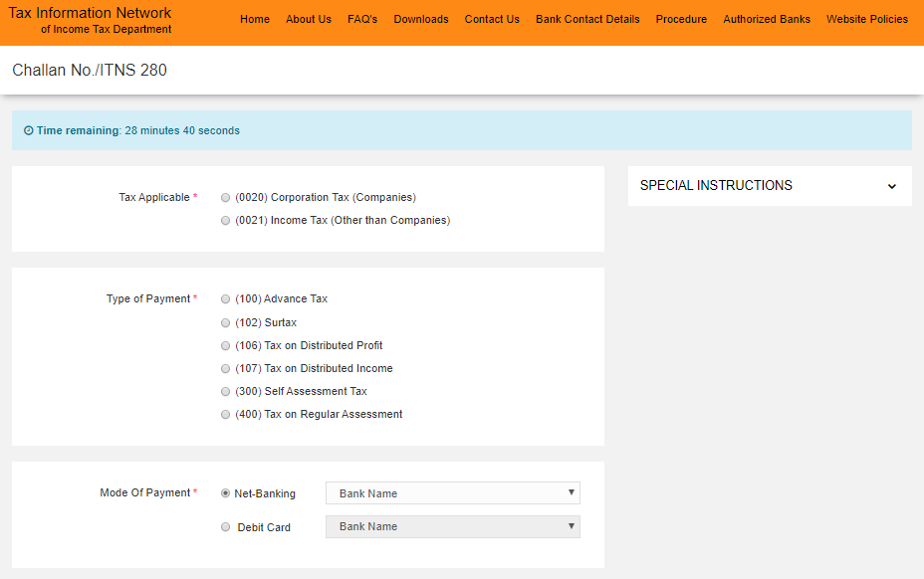Open the Home menu item
This screenshot has width=924, height=579.
pos(255,19)
